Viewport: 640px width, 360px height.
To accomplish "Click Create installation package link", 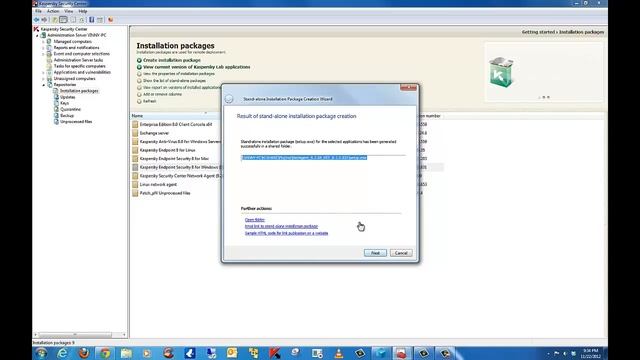I will [172, 60].
